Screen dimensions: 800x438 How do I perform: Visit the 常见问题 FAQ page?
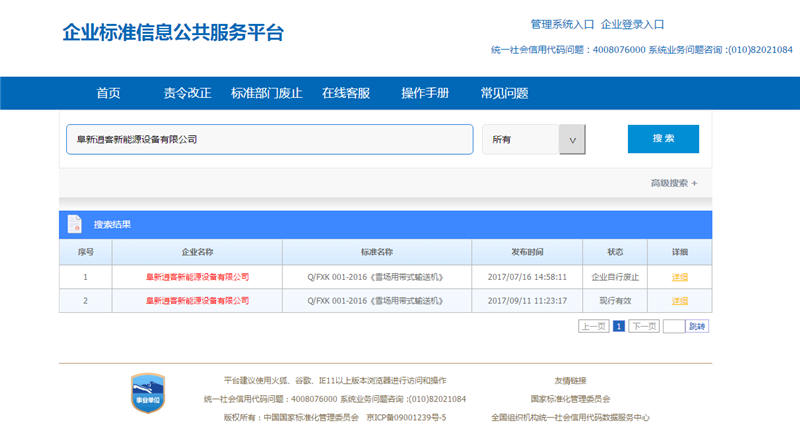504,93
